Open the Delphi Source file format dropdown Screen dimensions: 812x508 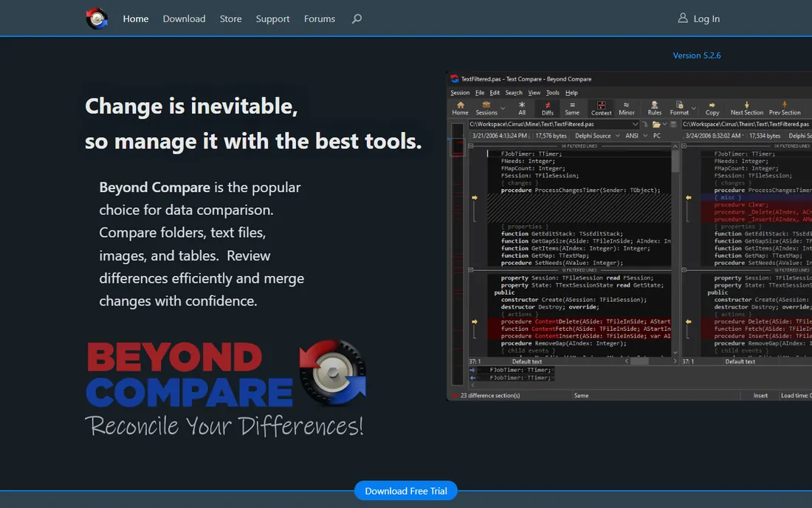(x=617, y=136)
